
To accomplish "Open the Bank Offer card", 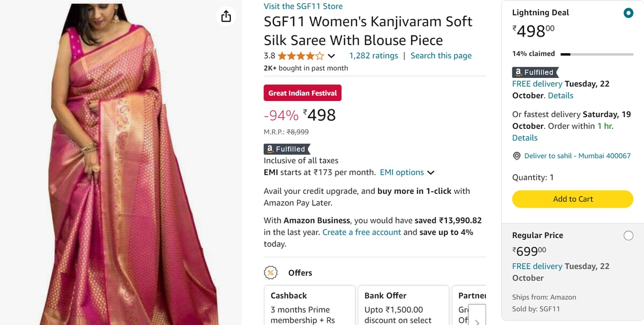I will (403, 306).
